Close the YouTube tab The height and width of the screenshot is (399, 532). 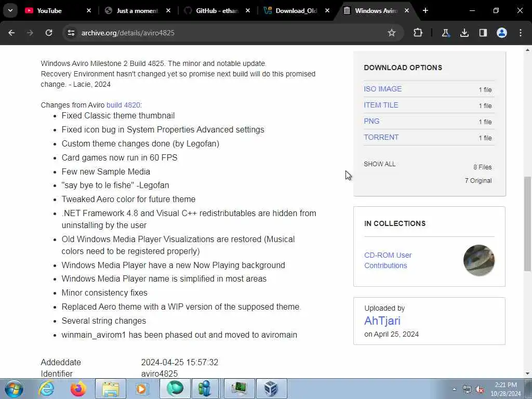[x=89, y=10]
